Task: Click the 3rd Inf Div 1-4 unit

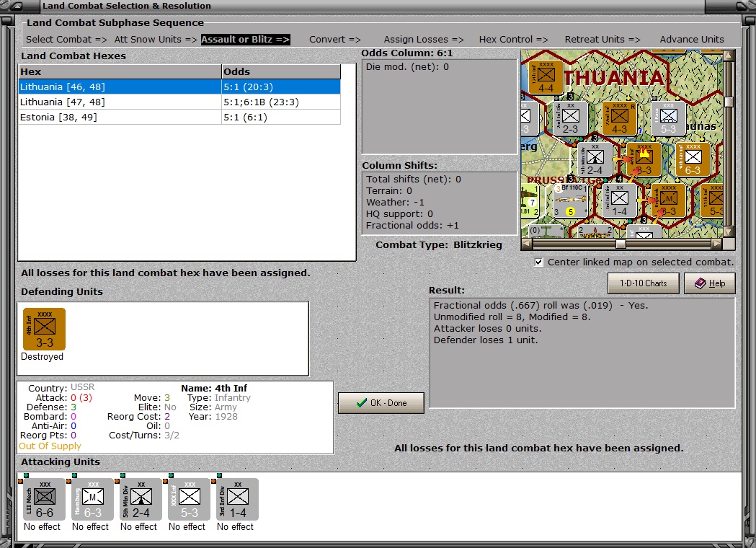Action: 237,499
